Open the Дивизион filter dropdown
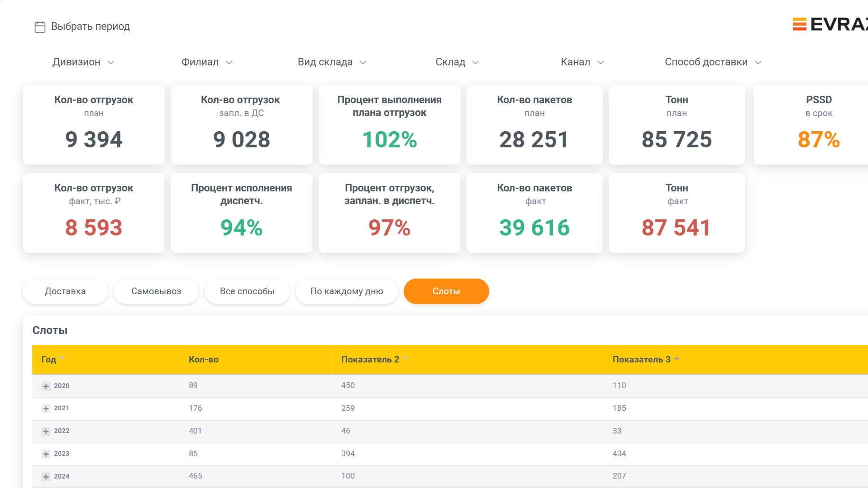The width and height of the screenshot is (868, 488). 83,62
